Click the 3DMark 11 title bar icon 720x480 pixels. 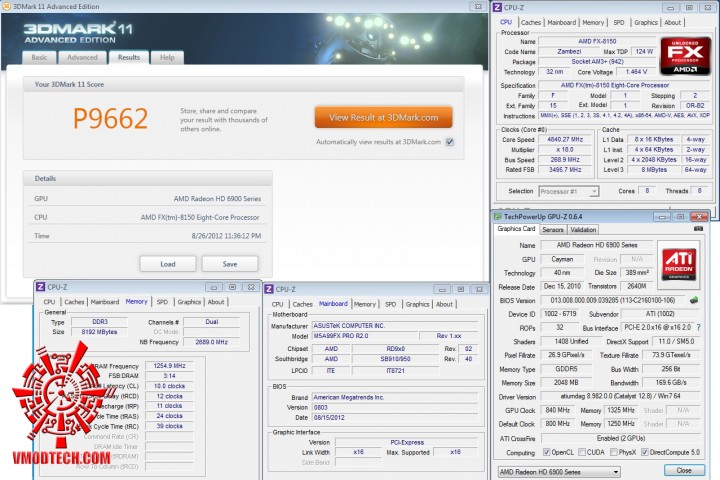[6, 6]
